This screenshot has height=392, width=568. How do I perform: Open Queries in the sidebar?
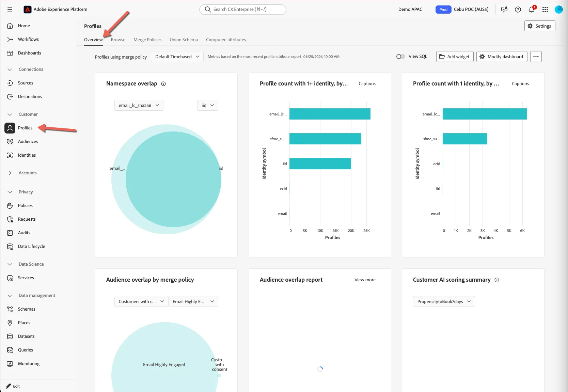point(26,350)
